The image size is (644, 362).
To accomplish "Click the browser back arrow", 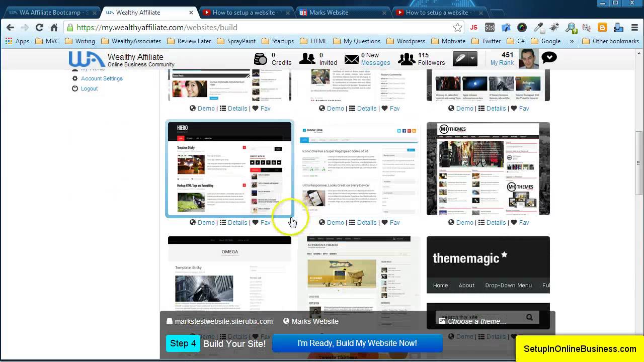I will tap(11, 28).
